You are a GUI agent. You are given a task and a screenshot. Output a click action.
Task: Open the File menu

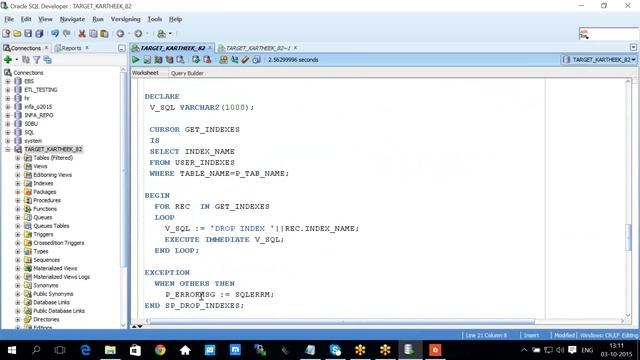coord(9,19)
